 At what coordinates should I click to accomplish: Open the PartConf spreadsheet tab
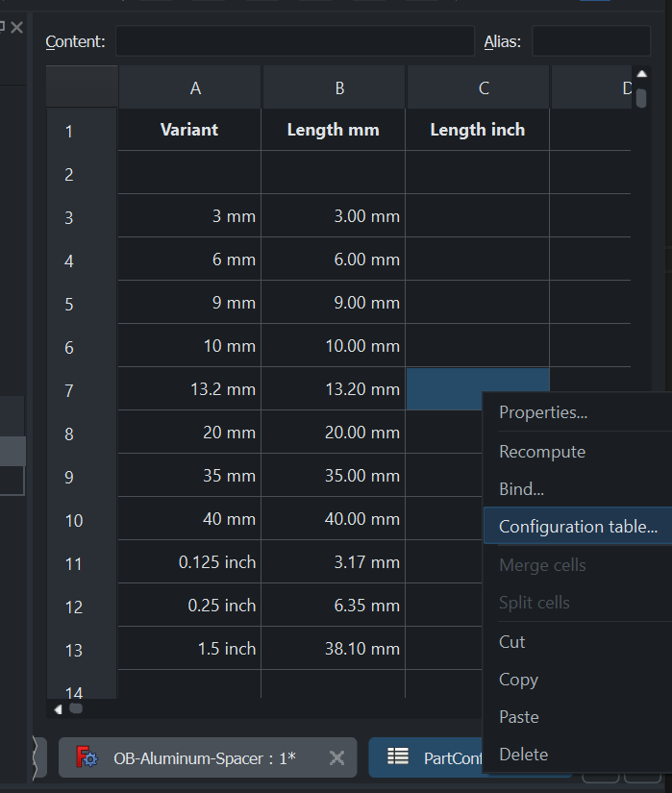click(426, 757)
